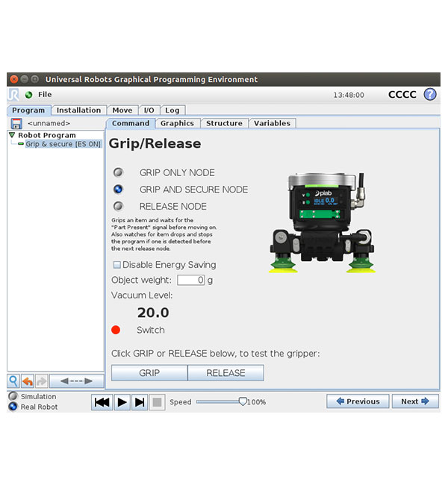Click the 13:48:00 clock text
The width and height of the screenshot is (448, 485).
point(349,95)
